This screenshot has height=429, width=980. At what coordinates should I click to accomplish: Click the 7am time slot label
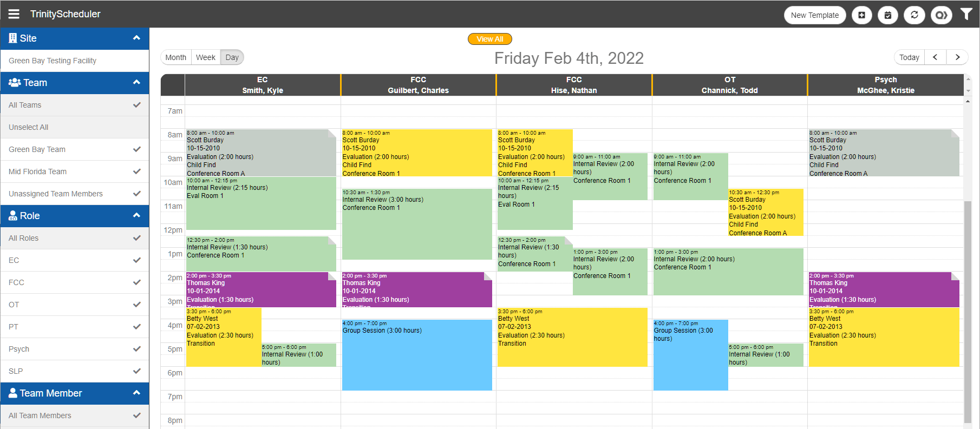tap(175, 111)
